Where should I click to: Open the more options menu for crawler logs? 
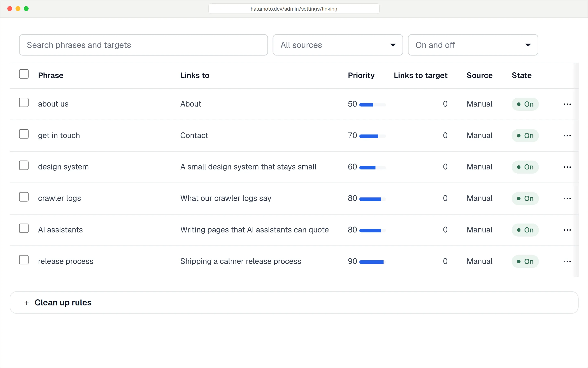(567, 199)
